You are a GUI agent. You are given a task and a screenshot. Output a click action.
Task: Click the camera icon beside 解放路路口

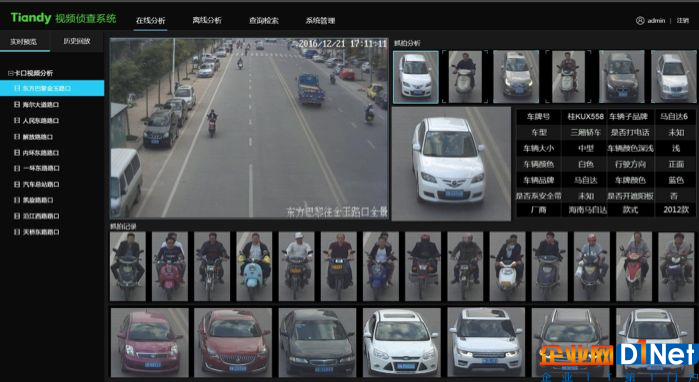17,137
